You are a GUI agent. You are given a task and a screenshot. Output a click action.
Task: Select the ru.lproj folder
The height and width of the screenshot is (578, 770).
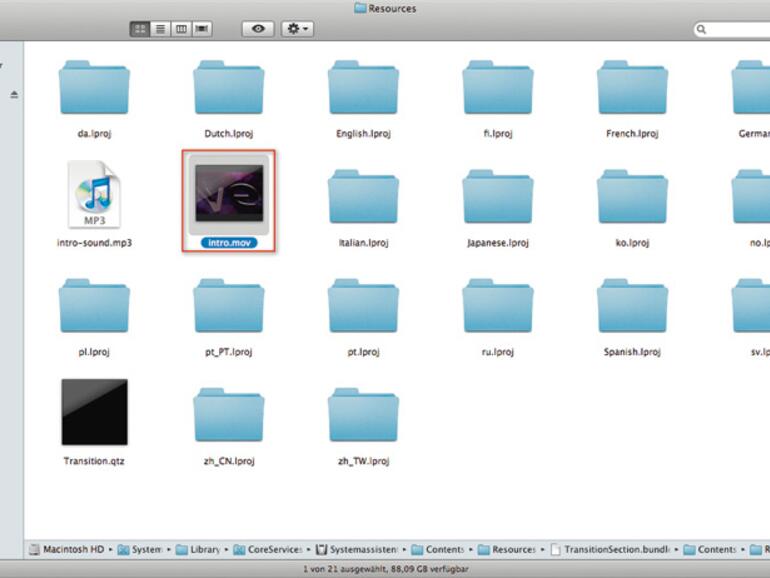coord(498,306)
